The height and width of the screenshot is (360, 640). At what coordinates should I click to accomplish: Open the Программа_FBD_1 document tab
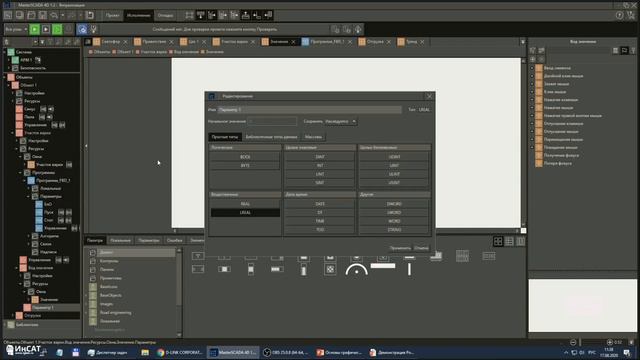click(327, 42)
